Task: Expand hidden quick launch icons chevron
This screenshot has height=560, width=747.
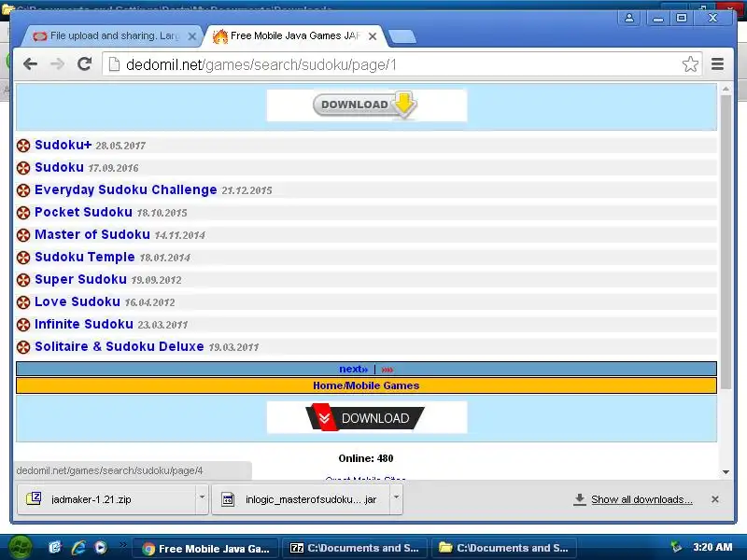Action: 122,544
